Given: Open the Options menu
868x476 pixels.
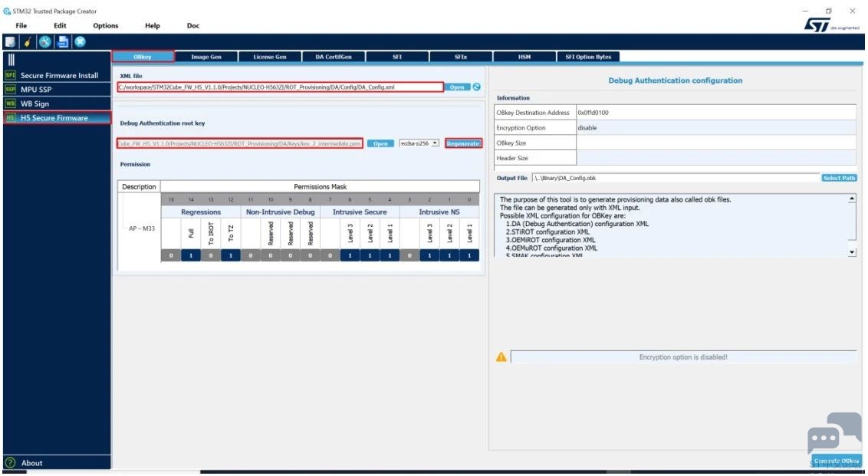Looking at the screenshot, I should coord(106,25).
